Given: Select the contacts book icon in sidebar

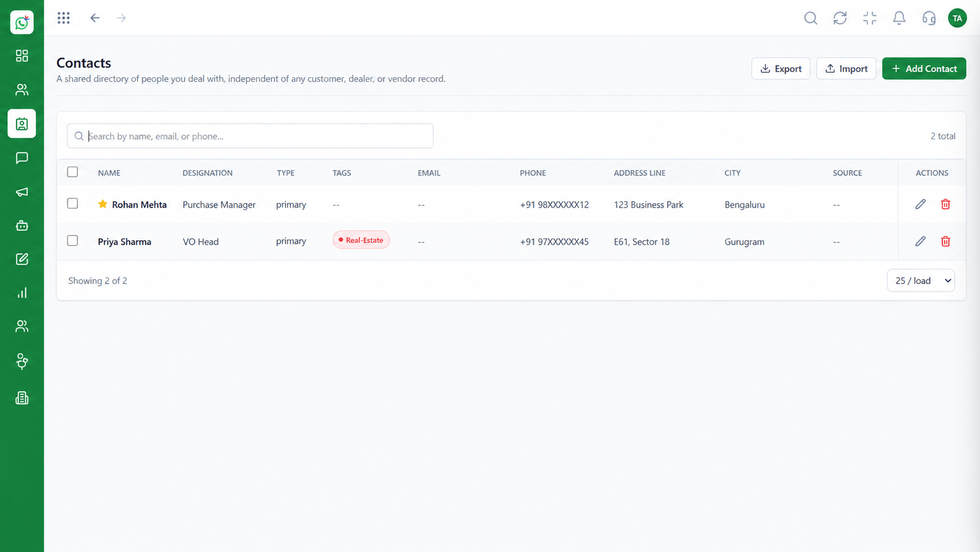Looking at the screenshot, I should 22,124.
